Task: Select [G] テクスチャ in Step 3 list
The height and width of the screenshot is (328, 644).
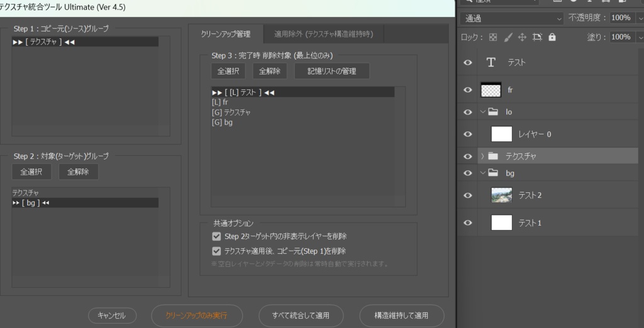Action: pyautogui.click(x=303, y=112)
